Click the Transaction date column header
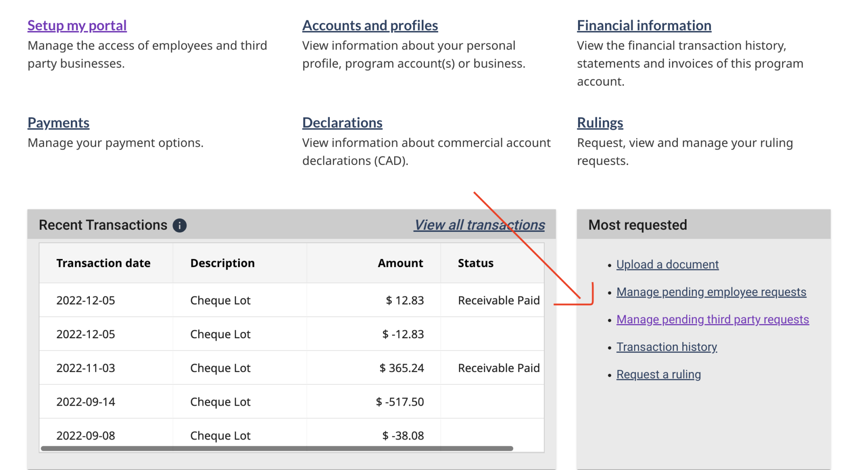 click(103, 263)
